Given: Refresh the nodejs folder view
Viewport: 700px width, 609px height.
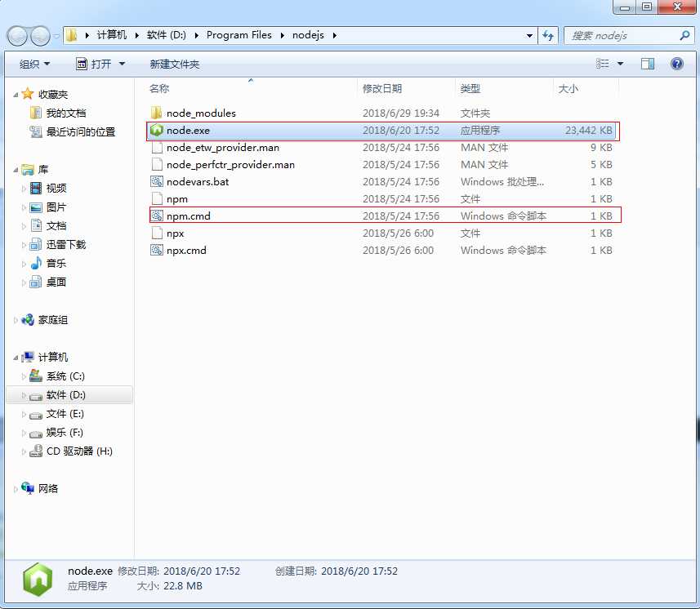Looking at the screenshot, I should [x=548, y=35].
